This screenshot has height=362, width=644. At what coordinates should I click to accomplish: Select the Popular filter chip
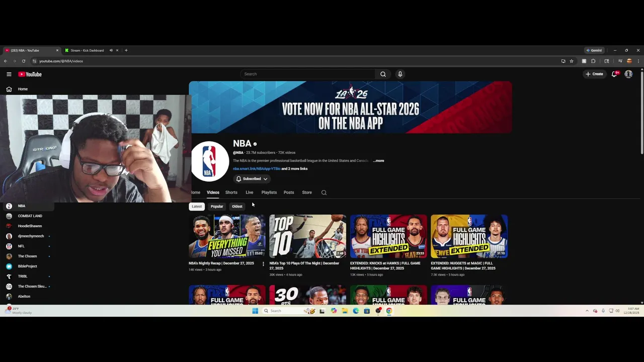point(217,206)
